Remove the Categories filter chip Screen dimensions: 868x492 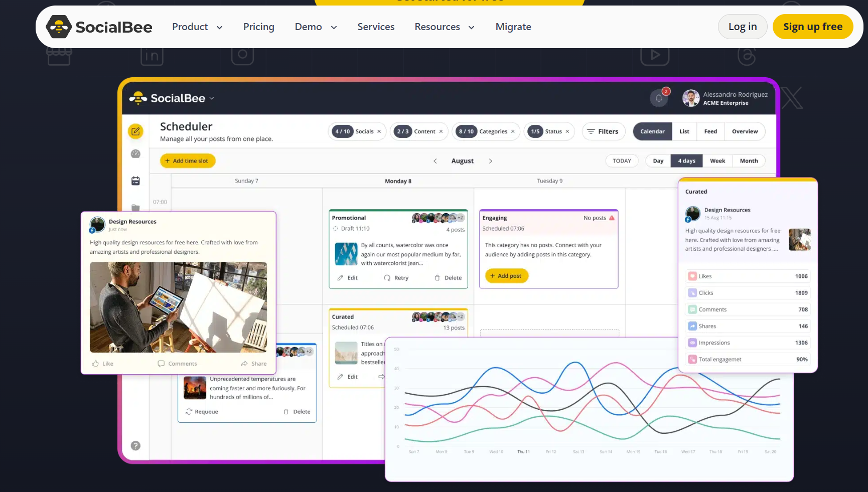513,131
